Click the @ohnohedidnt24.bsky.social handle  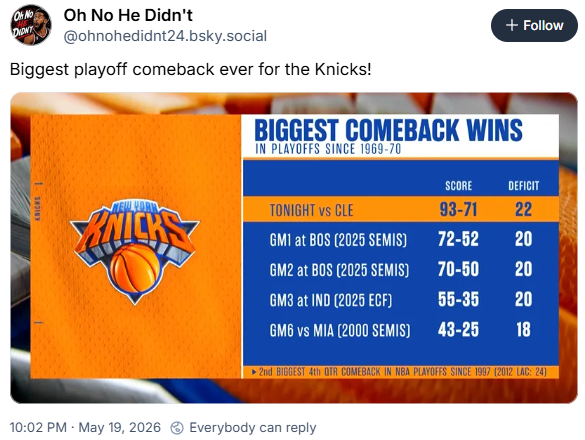(x=165, y=36)
